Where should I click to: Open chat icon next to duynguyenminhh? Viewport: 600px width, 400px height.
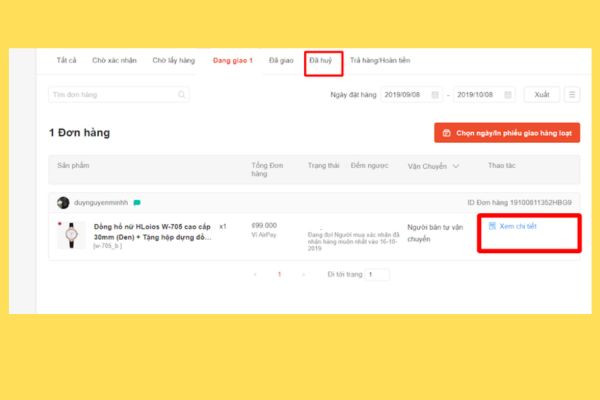pyautogui.click(x=137, y=202)
